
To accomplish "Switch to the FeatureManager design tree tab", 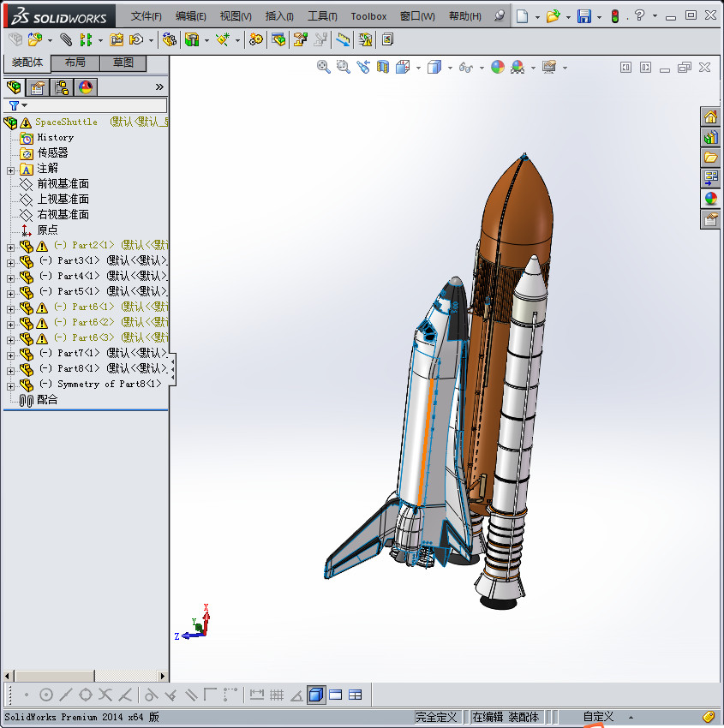I will coord(14,87).
